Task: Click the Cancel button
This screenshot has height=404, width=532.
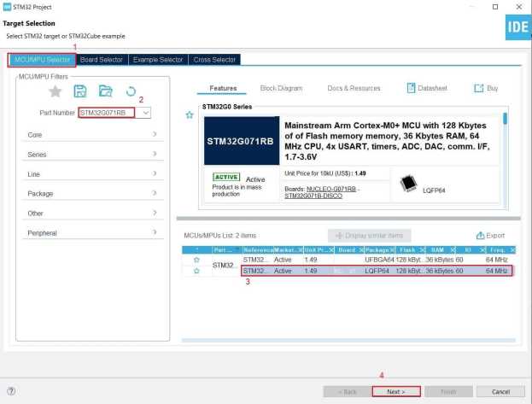Action: 500,391
